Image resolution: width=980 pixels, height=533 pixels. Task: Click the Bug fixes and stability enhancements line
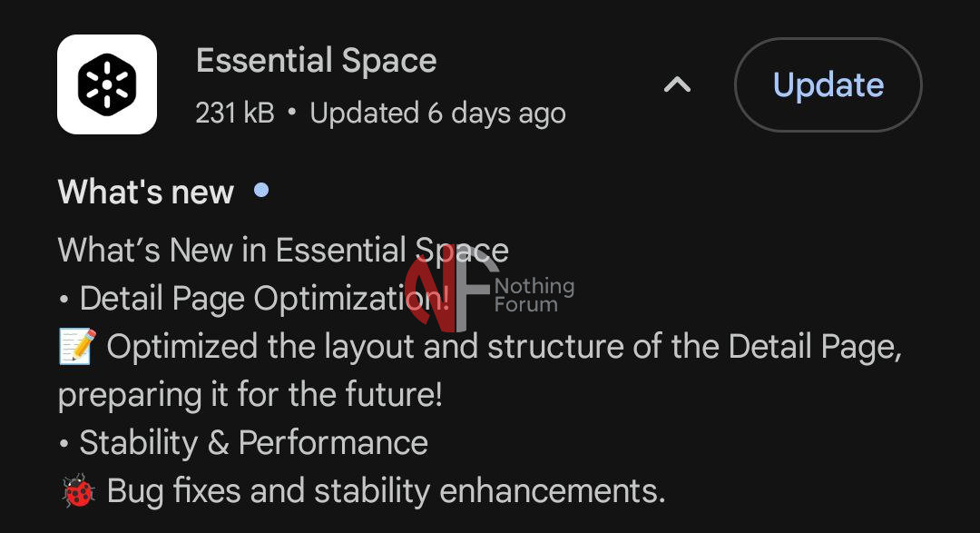386,491
